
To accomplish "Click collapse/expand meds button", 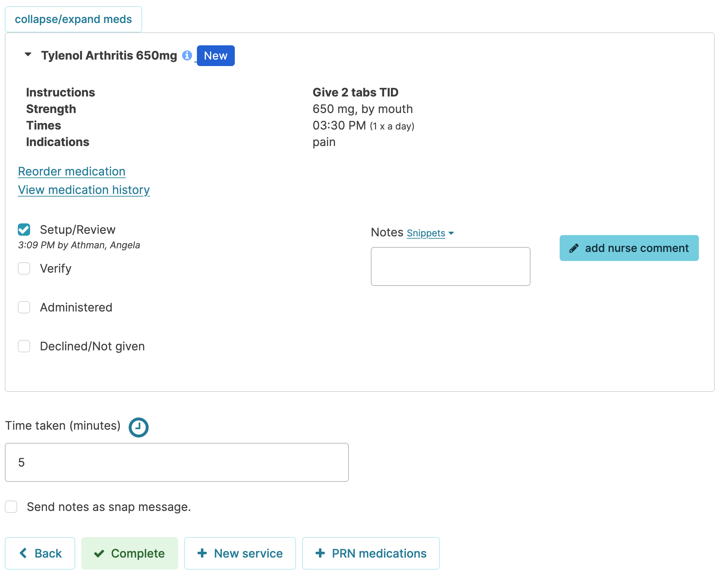I will [73, 19].
